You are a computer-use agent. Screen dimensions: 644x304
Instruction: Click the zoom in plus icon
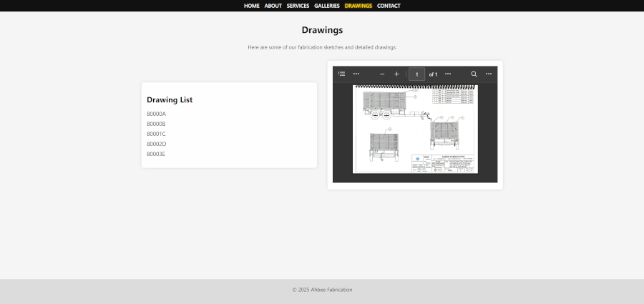397,74
